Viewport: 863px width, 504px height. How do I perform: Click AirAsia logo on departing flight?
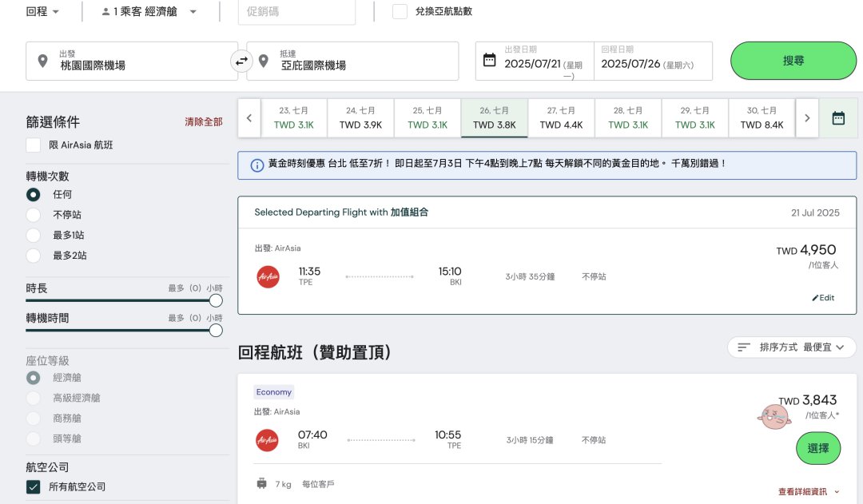click(x=268, y=276)
